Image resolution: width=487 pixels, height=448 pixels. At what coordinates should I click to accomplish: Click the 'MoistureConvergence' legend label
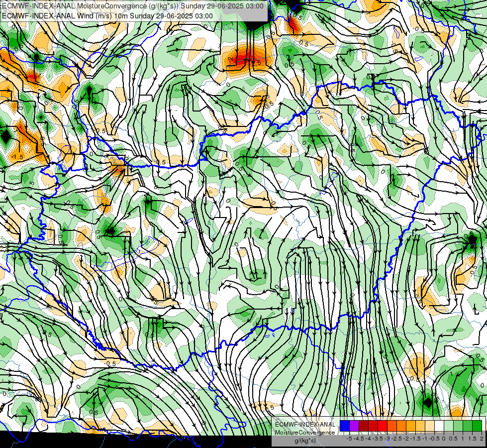(x=305, y=433)
